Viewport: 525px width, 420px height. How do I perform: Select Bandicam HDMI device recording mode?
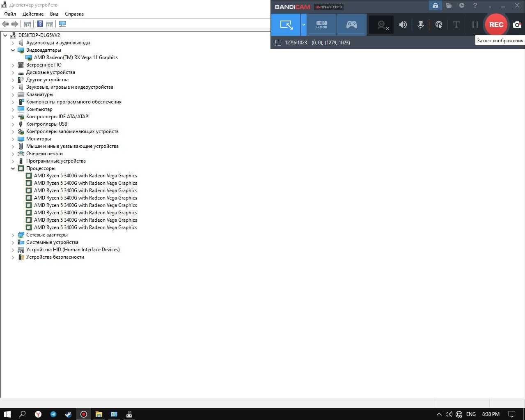[x=322, y=25]
